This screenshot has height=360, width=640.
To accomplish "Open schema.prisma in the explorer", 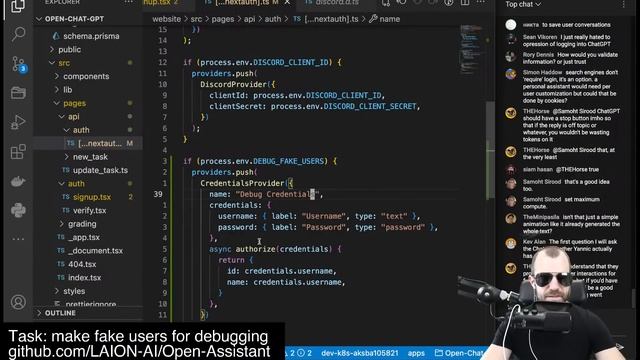I will [91, 36].
